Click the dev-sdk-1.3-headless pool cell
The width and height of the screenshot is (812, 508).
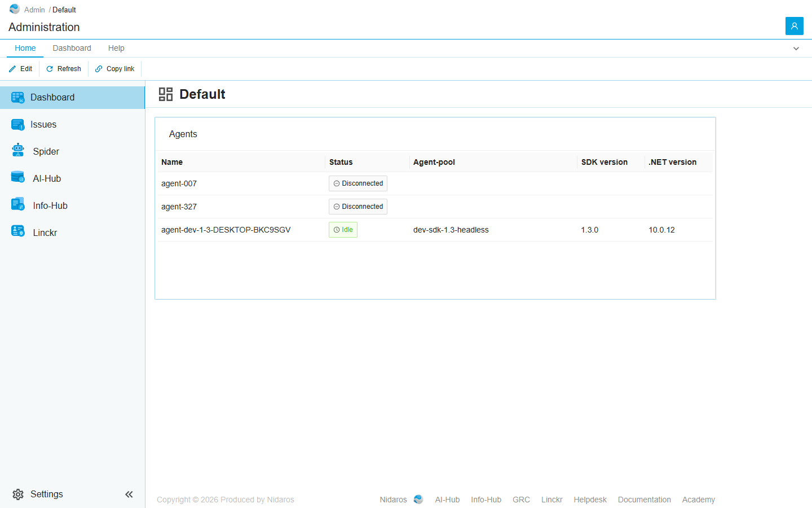pyautogui.click(x=451, y=230)
